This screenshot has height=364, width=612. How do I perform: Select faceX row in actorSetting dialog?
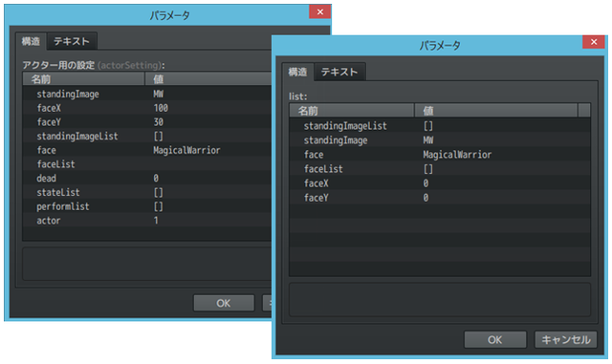(147, 108)
